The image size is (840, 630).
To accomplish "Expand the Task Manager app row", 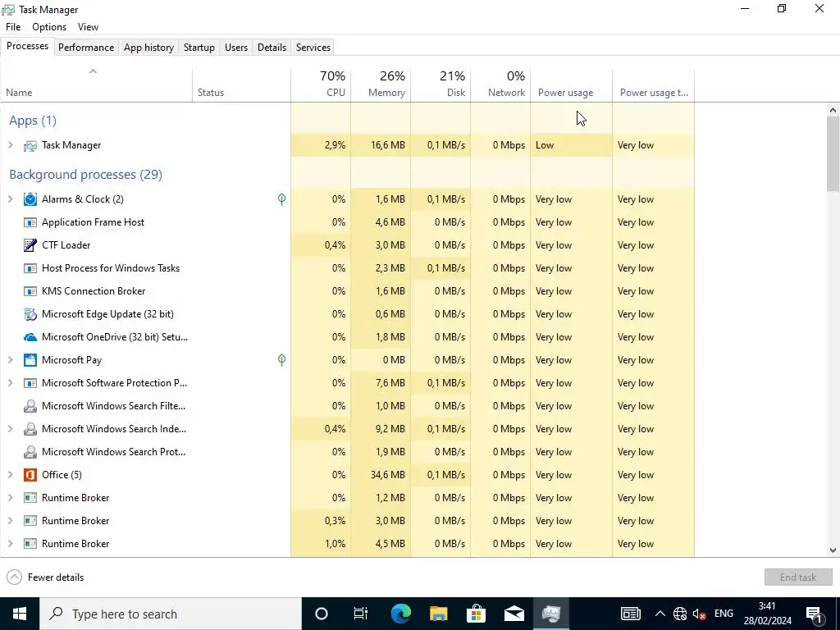I will click(x=10, y=145).
